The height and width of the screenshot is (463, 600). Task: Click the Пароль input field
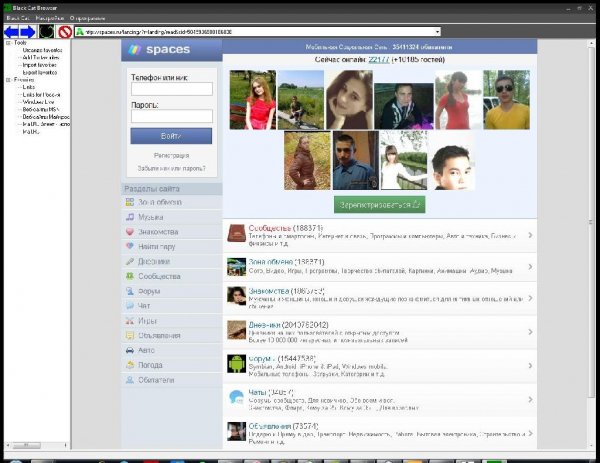(x=172, y=116)
